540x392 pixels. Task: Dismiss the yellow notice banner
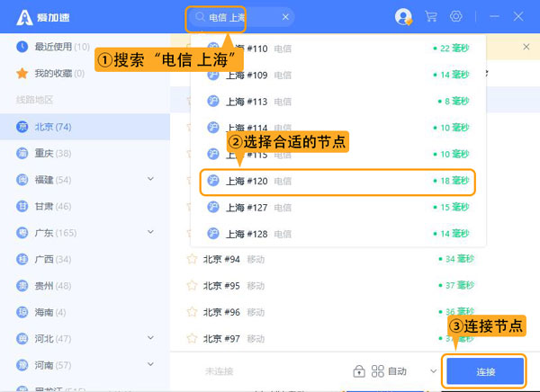[526, 47]
